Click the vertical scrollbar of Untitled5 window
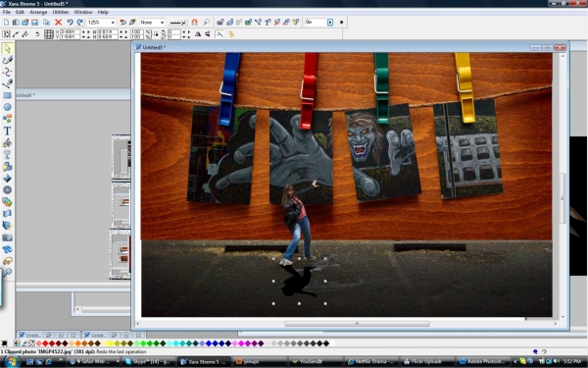Viewport: 588px width, 368px height. pos(563,197)
